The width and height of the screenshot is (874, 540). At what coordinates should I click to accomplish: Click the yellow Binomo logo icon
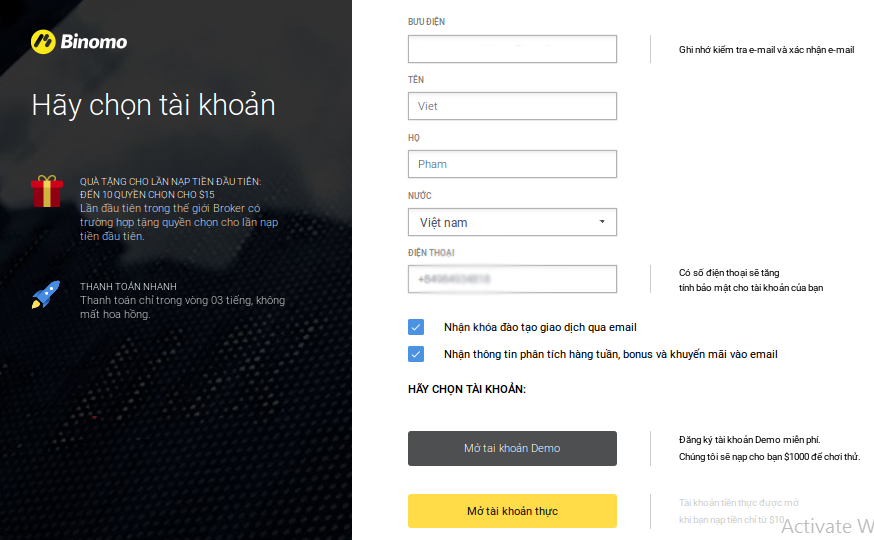click(43, 42)
